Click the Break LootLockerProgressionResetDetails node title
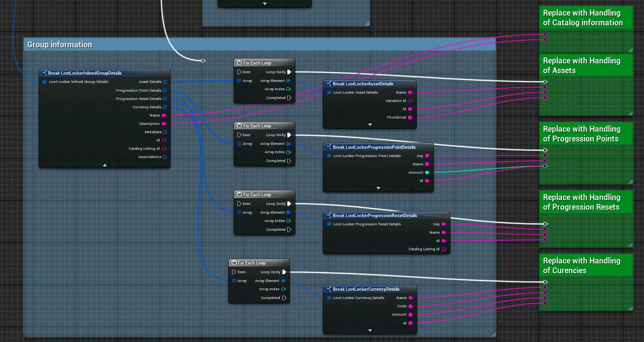This screenshot has width=644, height=342. (x=375, y=216)
